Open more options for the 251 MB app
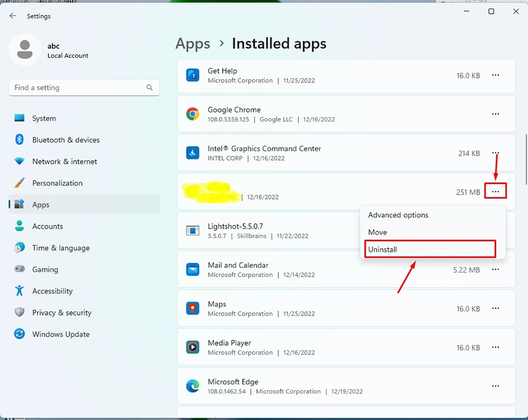This screenshot has height=420, width=528. coord(496,191)
